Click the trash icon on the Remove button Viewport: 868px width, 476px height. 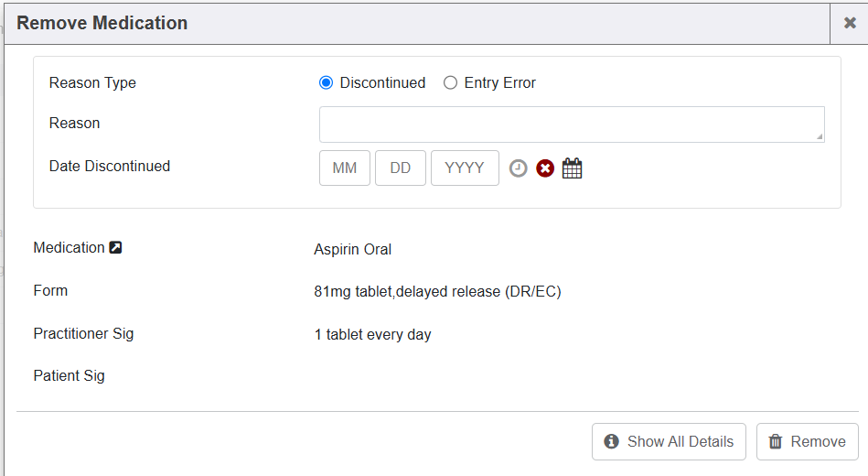pyautogui.click(x=776, y=441)
